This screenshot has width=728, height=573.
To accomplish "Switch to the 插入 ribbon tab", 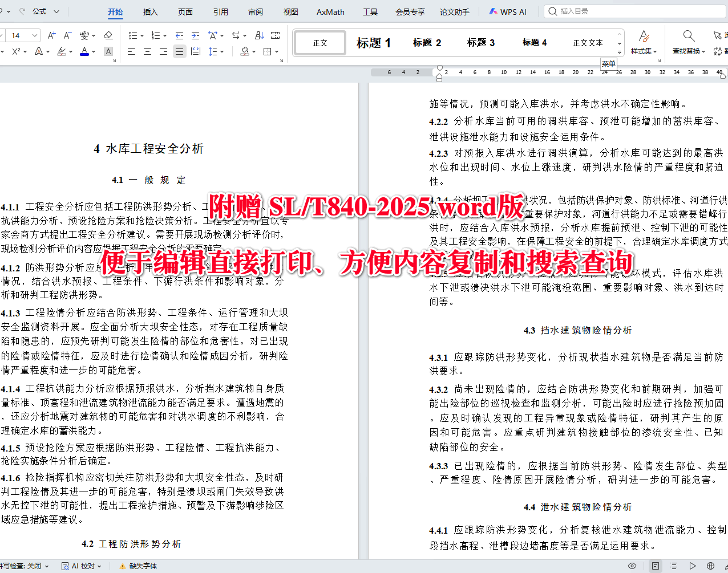I will tap(150, 11).
